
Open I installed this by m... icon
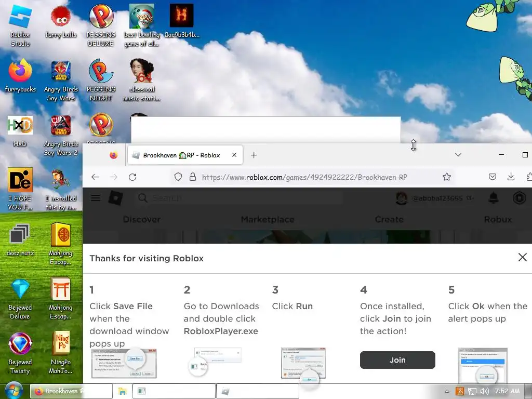pyautogui.click(x=61, y=189)
